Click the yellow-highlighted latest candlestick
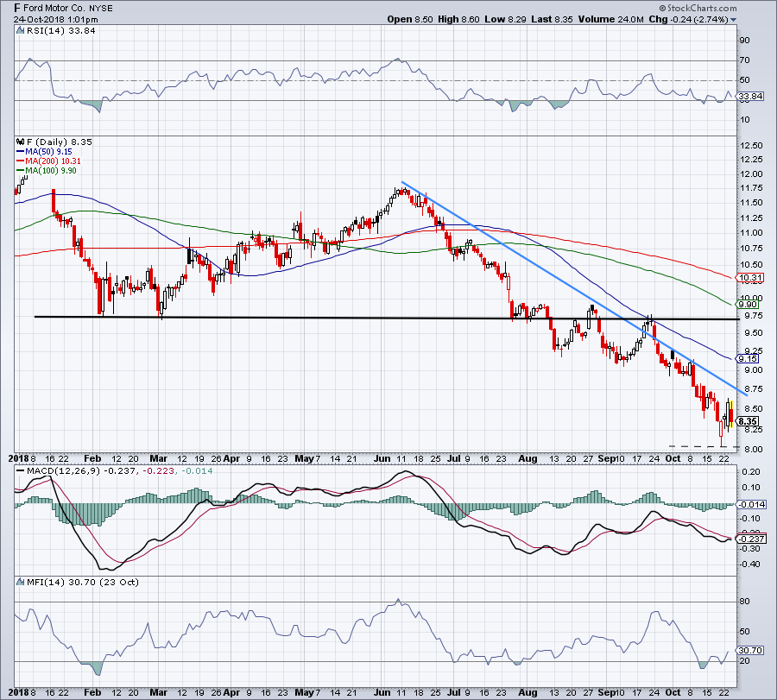This screenshot has width=777, height=700. [732, 415]
